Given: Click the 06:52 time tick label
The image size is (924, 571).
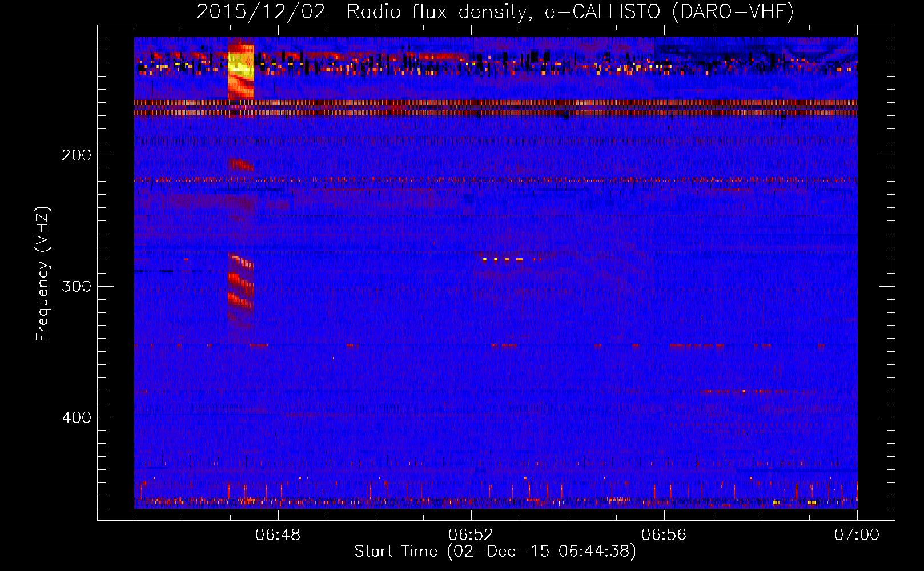Looking at the screenshot, I should coord(471,534).
